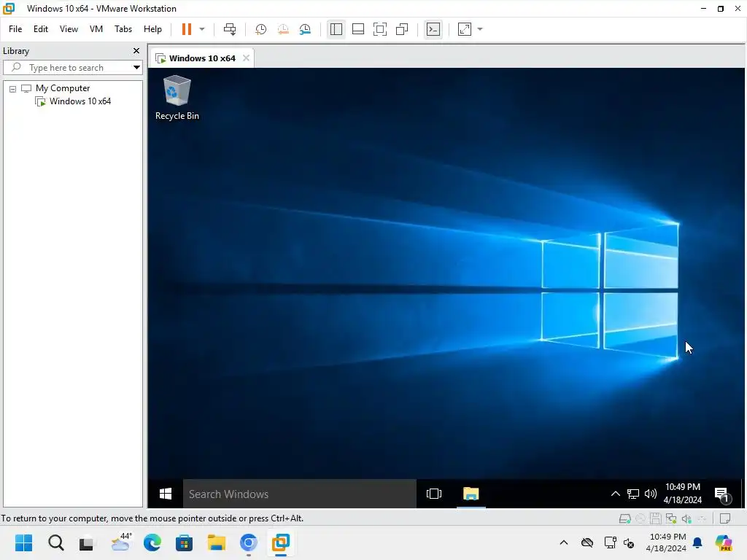The width and height of the screenshot is (747, 560).
Task: Pause the virtual machine with the toolbar pause button
Action: click(187, 29)
